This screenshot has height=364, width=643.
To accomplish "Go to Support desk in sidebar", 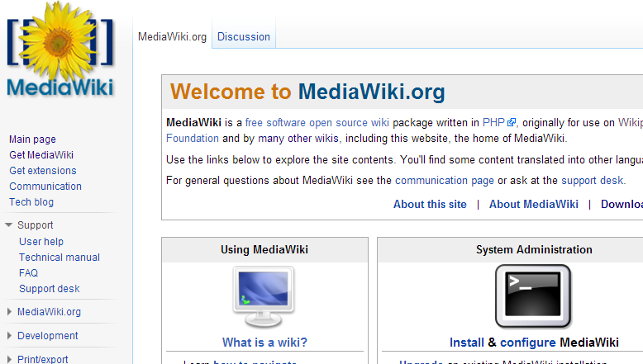I will pos(50,289).
